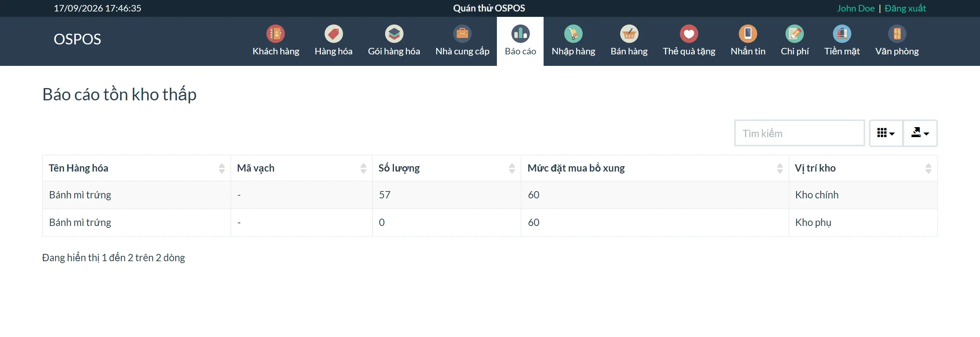Screen dimensions: 980x337
Task: Open the Bán hàng sales basket icon
Action: tap(629, 34)
